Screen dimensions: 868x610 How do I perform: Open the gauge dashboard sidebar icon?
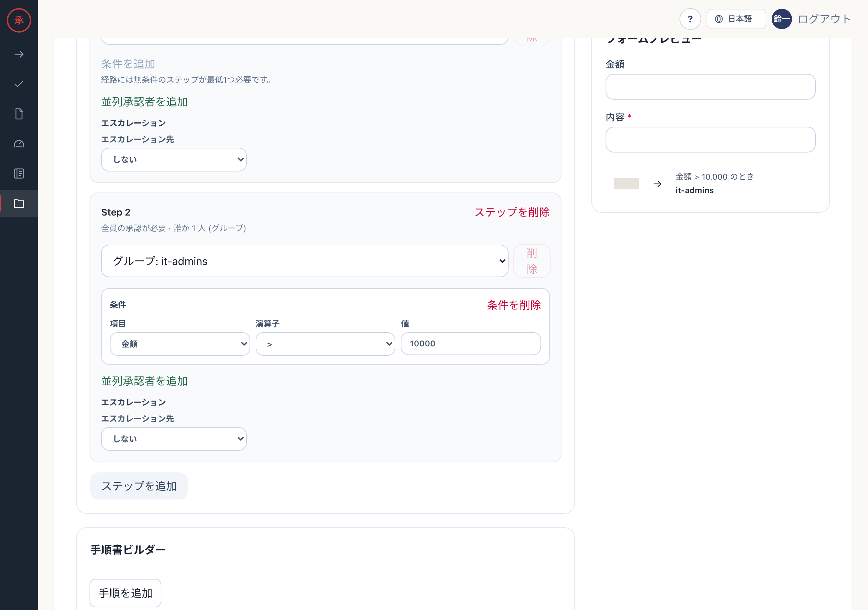(x=19, y=144)
